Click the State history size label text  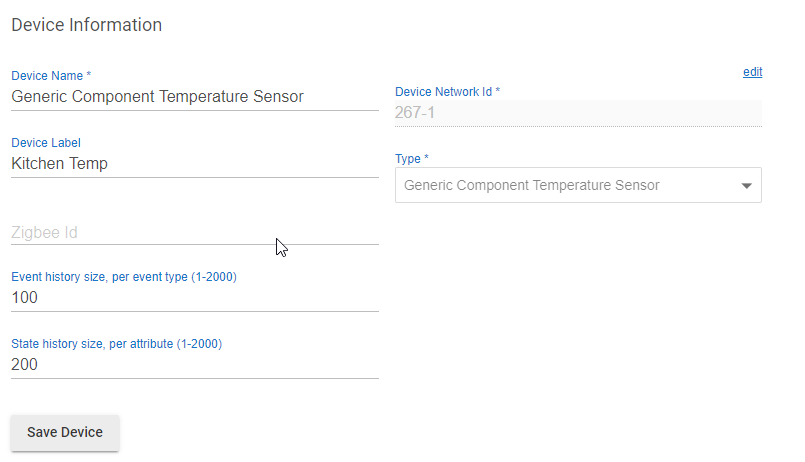coord(116,344)
